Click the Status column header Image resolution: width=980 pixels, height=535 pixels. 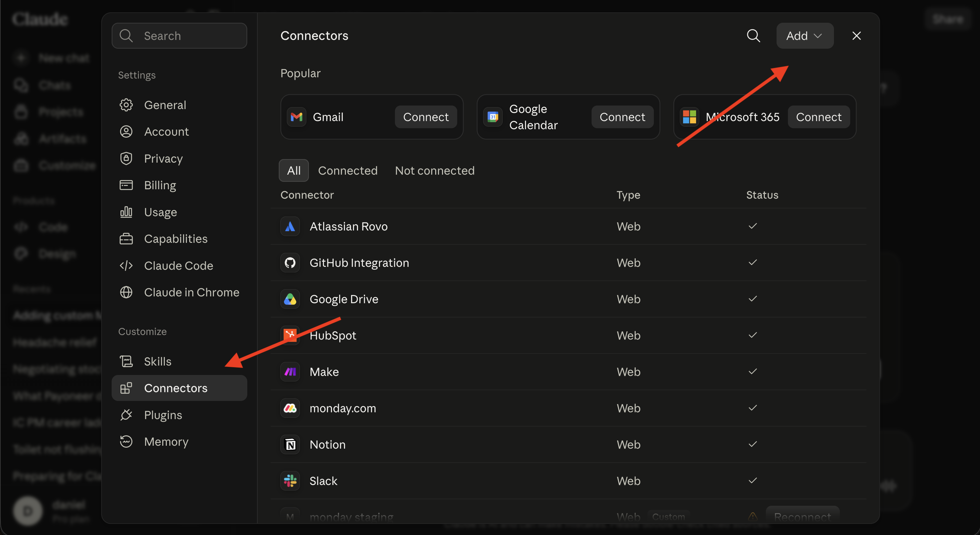[x=762, y=195]
